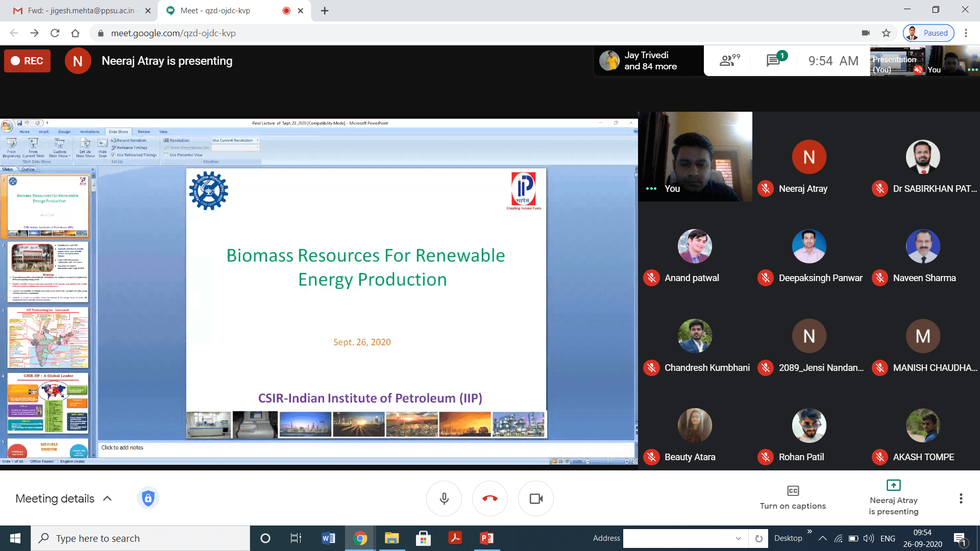Open the Windows Start menu

[15, 538]
